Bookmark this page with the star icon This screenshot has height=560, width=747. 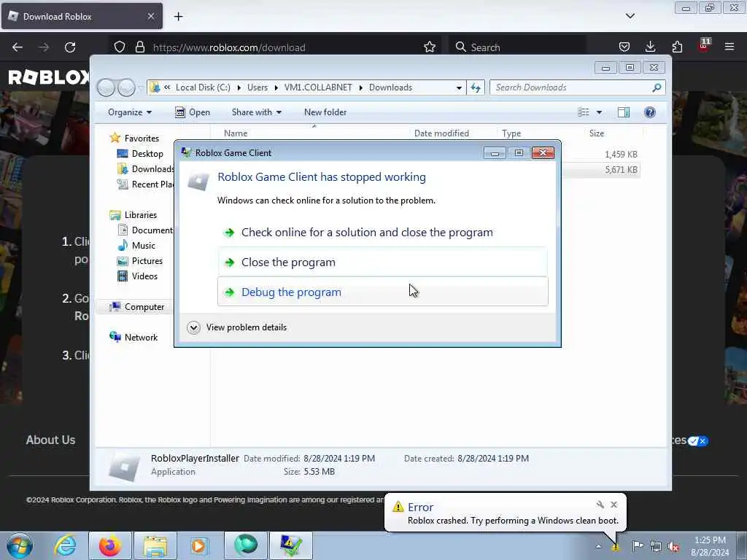tap(429, 47)
